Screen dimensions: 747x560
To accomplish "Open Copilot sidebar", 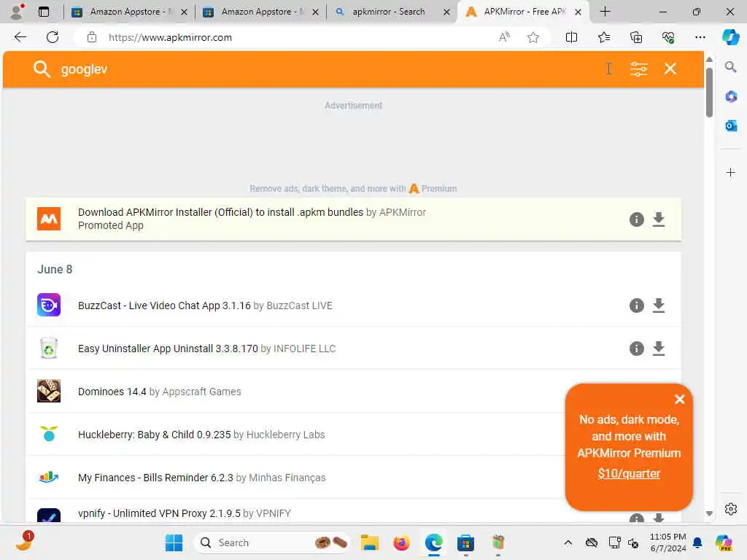I will point(730,37).
